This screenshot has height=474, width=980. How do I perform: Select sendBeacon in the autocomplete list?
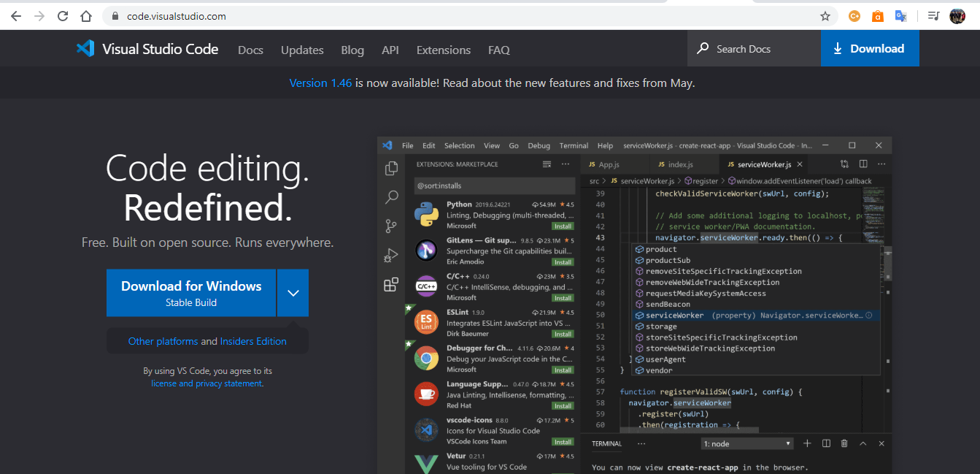756,304
